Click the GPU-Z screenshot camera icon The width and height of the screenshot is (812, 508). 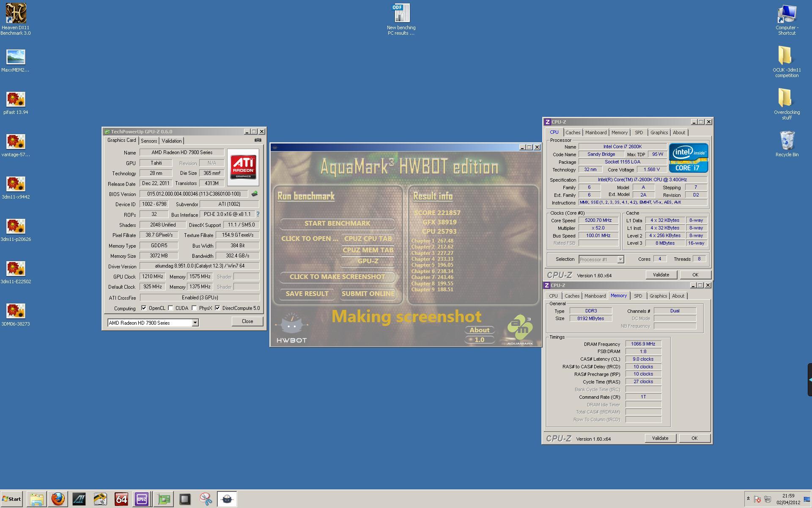pyautogui.click(x=258, y=140)
